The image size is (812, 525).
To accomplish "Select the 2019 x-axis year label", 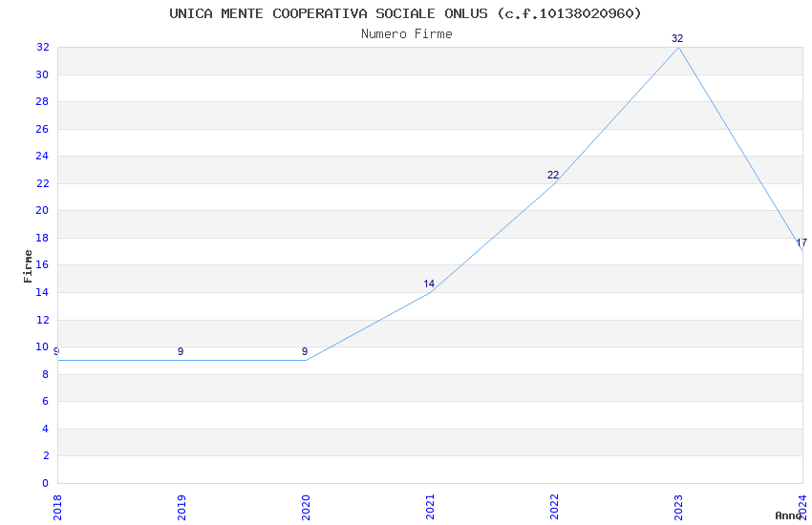I will [x=182, y=508].
